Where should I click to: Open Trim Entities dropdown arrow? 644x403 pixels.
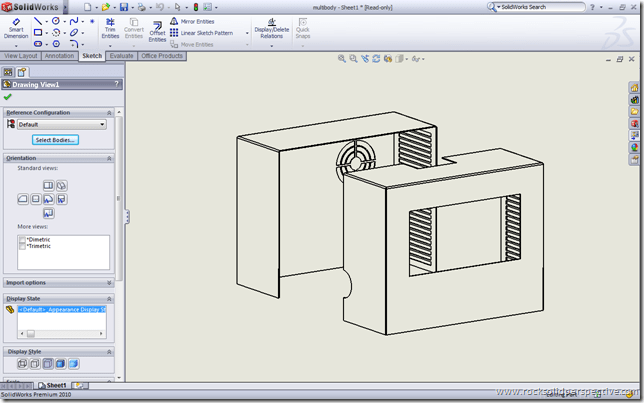[110, 46]
